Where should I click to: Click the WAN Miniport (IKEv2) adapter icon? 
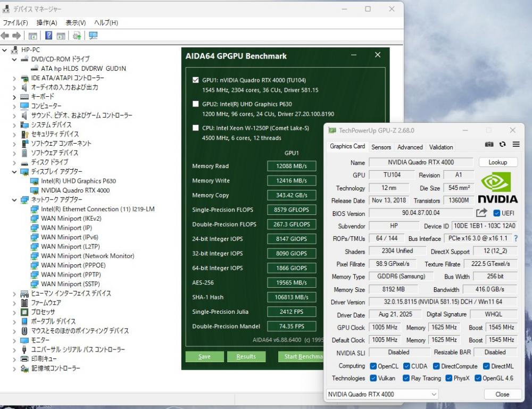coord(34,219)
